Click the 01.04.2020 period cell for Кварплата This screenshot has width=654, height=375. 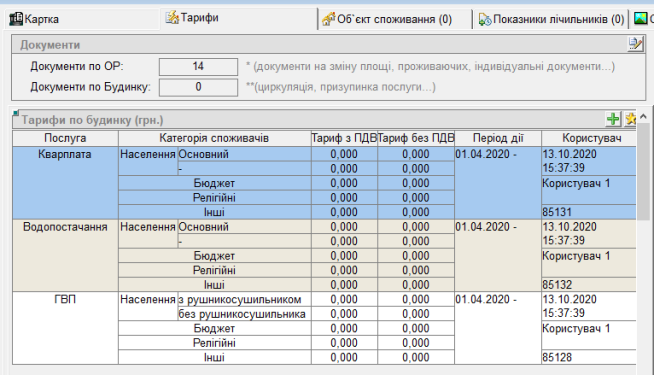tap(498, 183)
